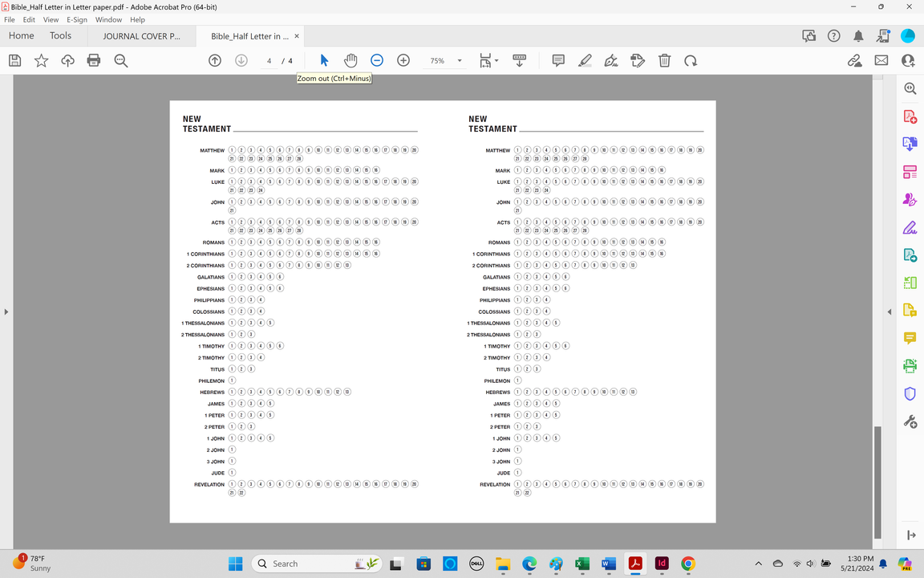
Task: Click the Tools button
Action: (60, 36)
